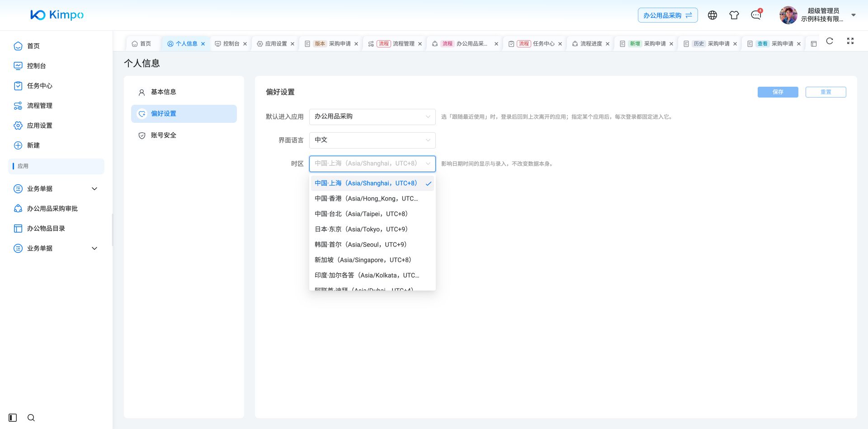
Task: Choose 新加坡 timezone option
Action: (x=373, y=260)
